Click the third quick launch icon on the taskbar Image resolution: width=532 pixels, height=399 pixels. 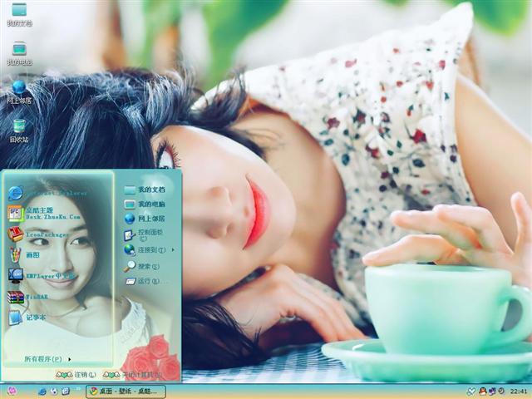tap(66, 392)
